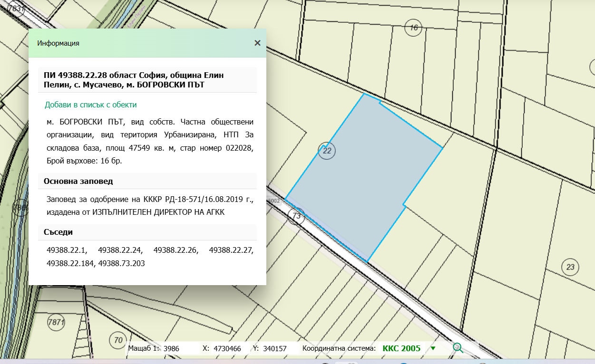The image size is (595, 364).
Task: Click the green dropdown arrow beside ККС 2005
Action: coord(433,348)
